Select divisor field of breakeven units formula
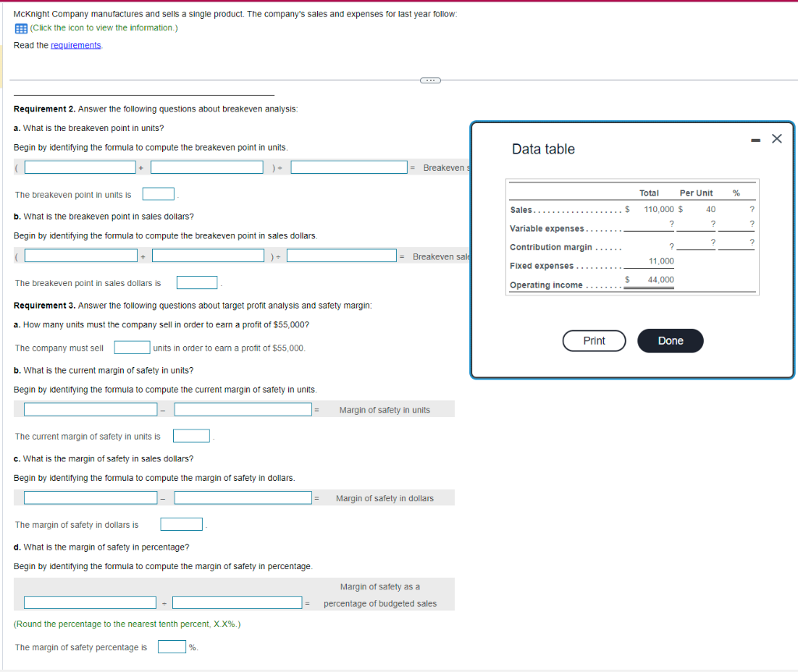This screenshot has width=798, height=672. 349,167
